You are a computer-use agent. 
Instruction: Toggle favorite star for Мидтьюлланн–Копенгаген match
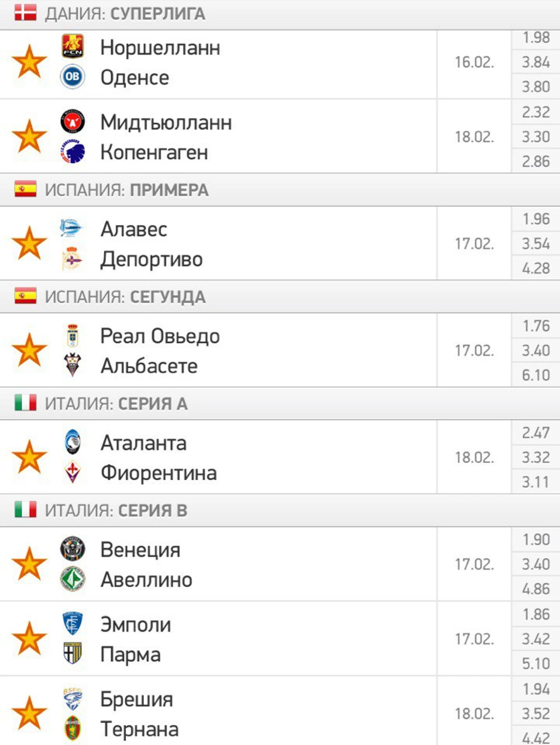click(x=29, y=136)
